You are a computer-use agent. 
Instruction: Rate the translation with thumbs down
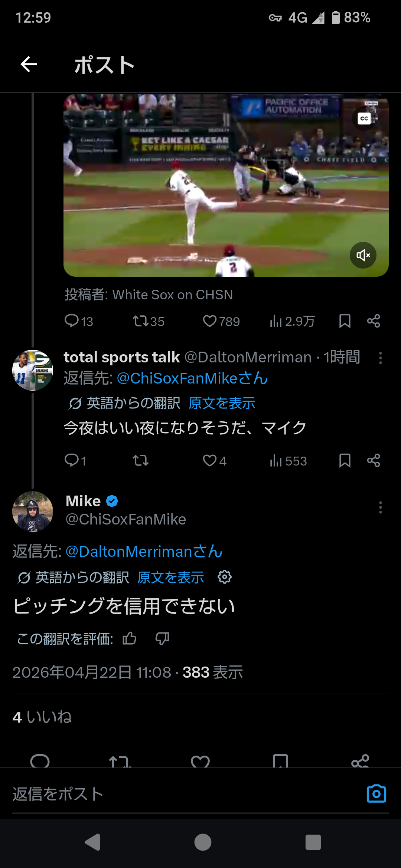point(162,639)
